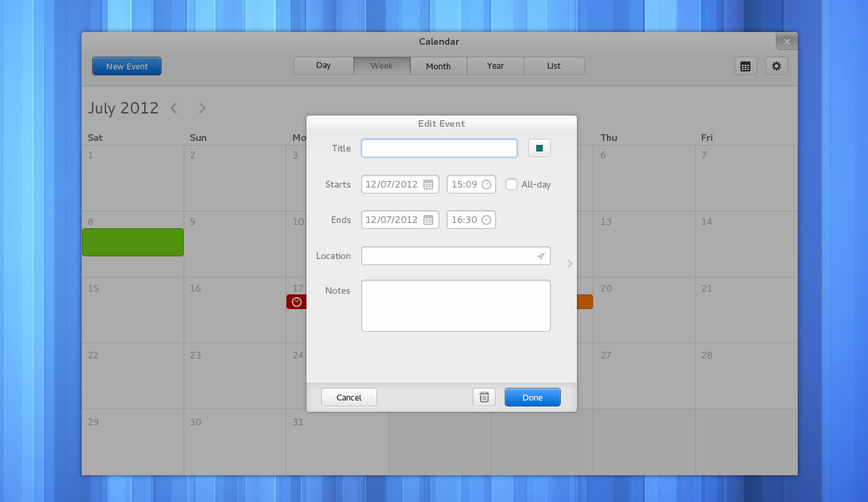
Task: Click the end time clock icon
Action: click(486, 220)
